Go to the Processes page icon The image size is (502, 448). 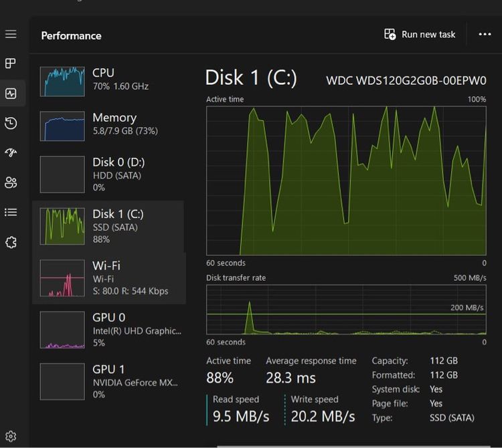11,64
